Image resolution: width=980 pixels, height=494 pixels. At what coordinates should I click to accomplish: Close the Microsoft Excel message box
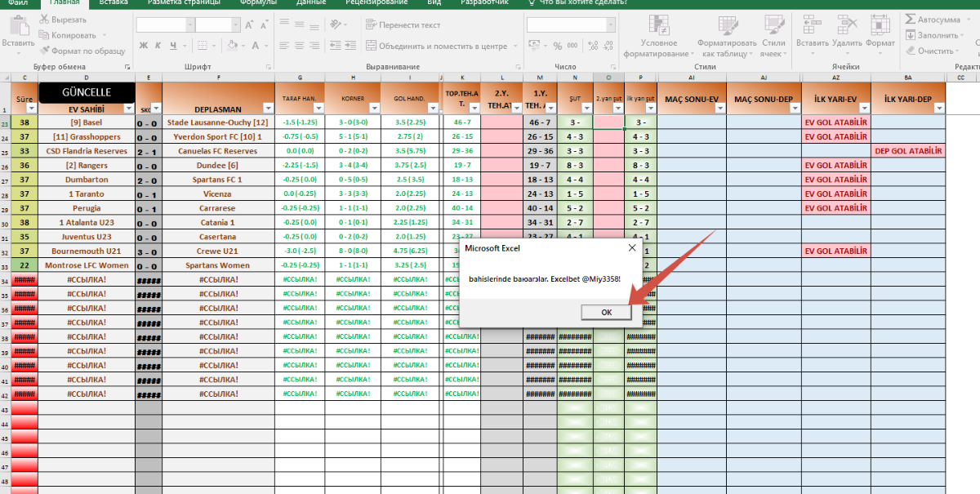point(631,247)
